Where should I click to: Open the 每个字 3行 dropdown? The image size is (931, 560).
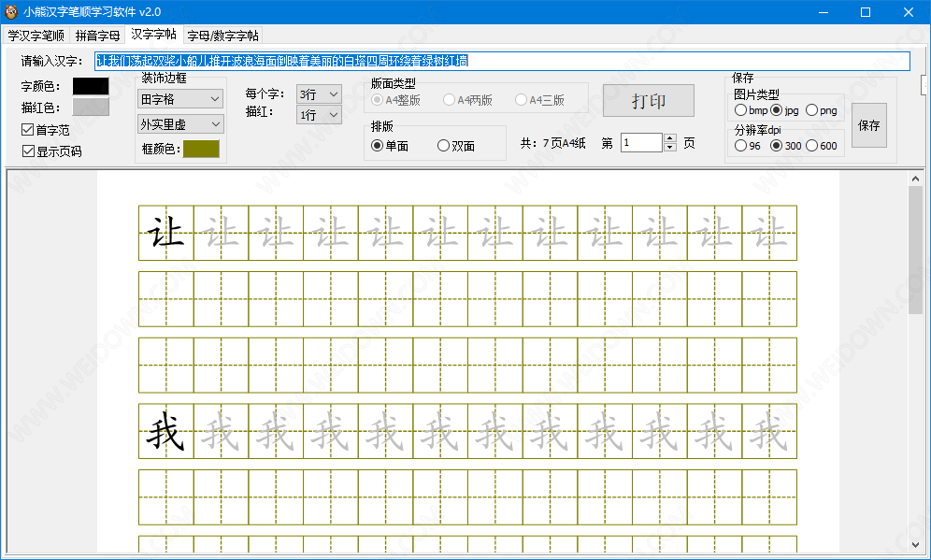(x=319, y=93)
